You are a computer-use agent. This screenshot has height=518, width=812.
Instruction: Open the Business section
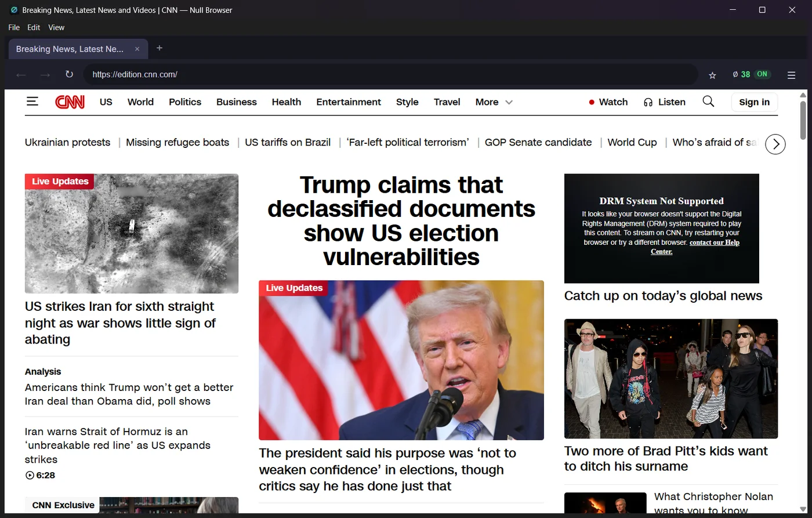pyautogui.click(x=237, y=102)
